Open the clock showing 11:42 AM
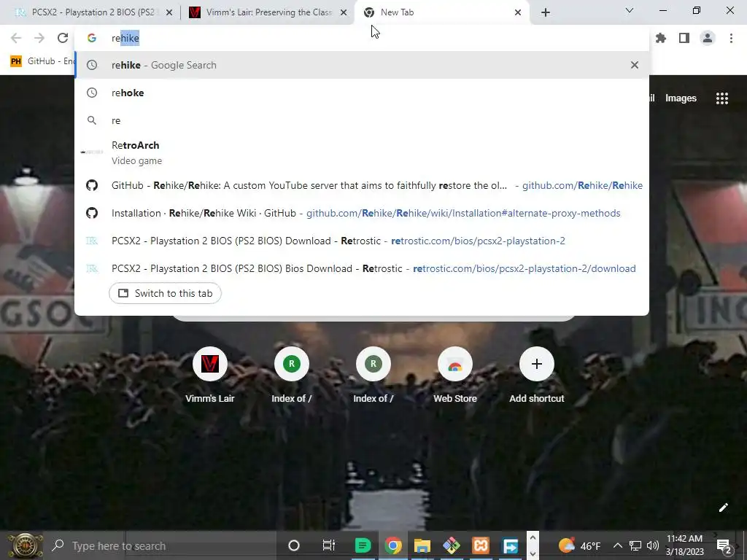This screenshot has height=560, width=747. coord(684,545)
